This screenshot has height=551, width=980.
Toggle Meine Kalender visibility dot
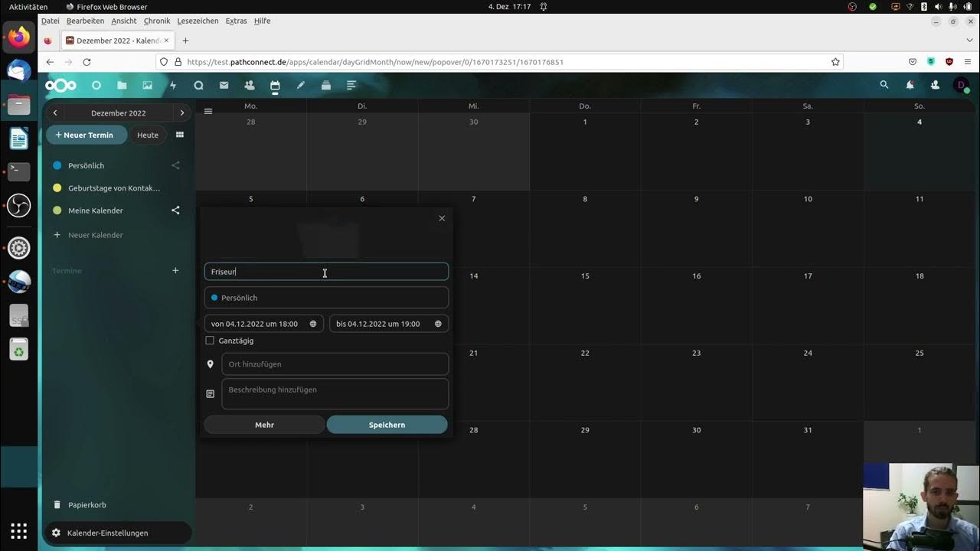click(x=57, y=210)
